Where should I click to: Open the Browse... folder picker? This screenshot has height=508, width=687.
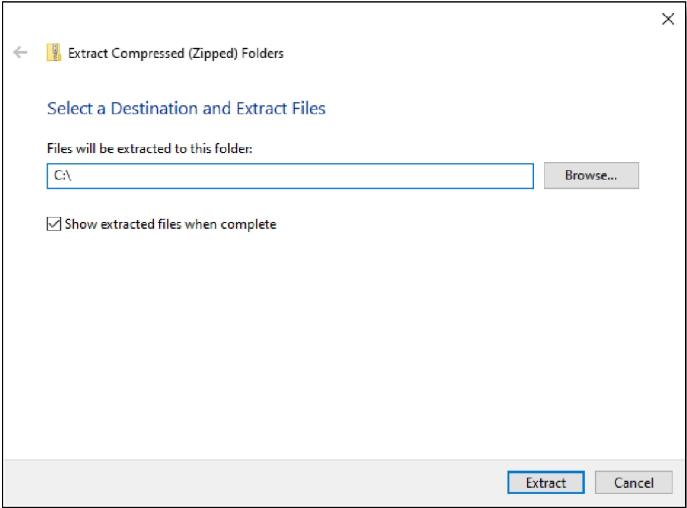point(591,176)
